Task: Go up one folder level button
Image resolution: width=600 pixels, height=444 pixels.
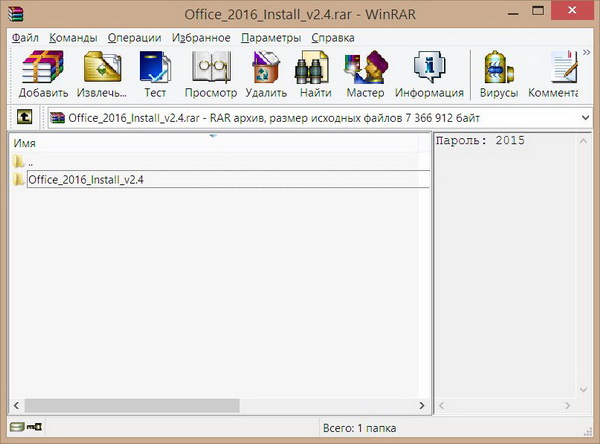Action: coord(24,117)
